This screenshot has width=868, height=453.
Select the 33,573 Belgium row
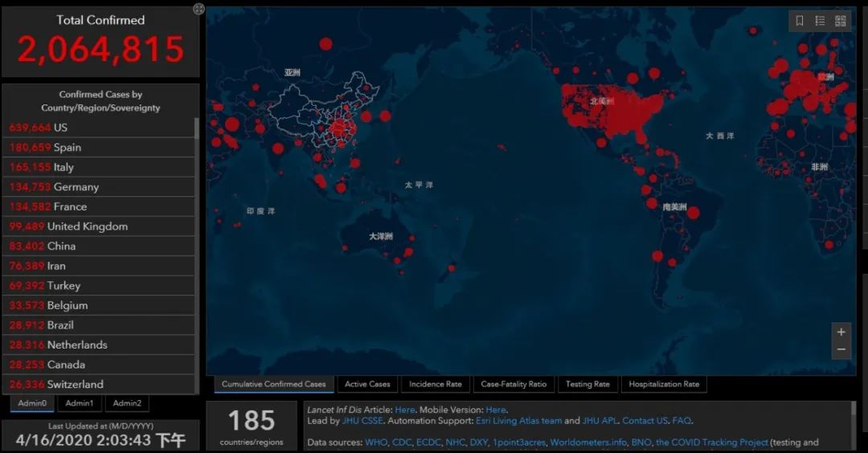coord(99,305)
